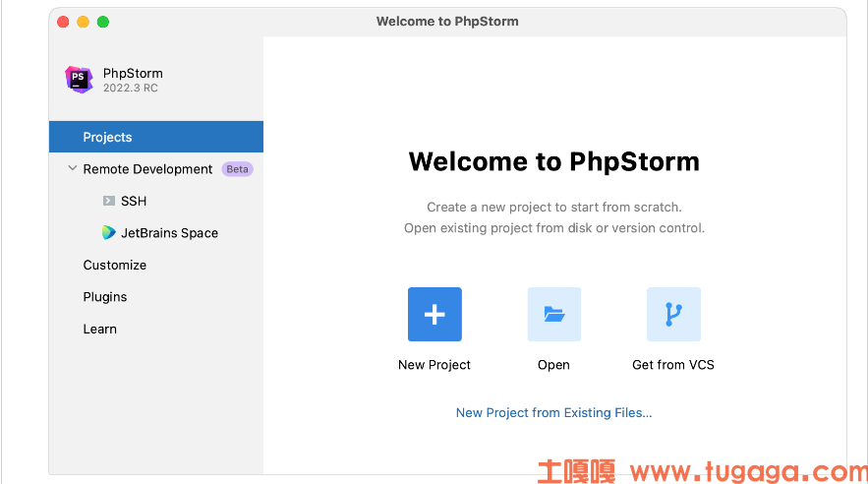Click the blue New Project plus icon
This screenshot has width=868, height=484.
pyautogui.click(x=434, y=314)
